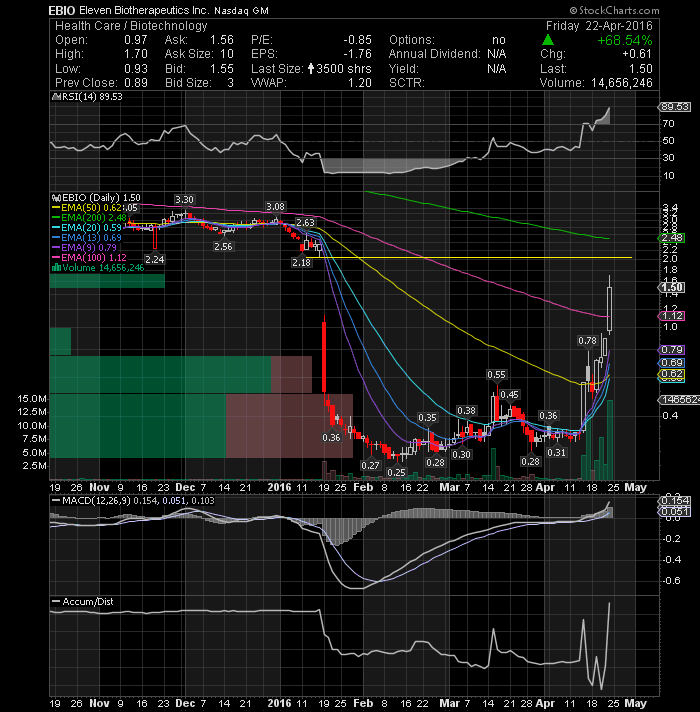Screen dimensions: 700x712
Task: Click the green up-triangle change indicator
Action: [548, 40]
